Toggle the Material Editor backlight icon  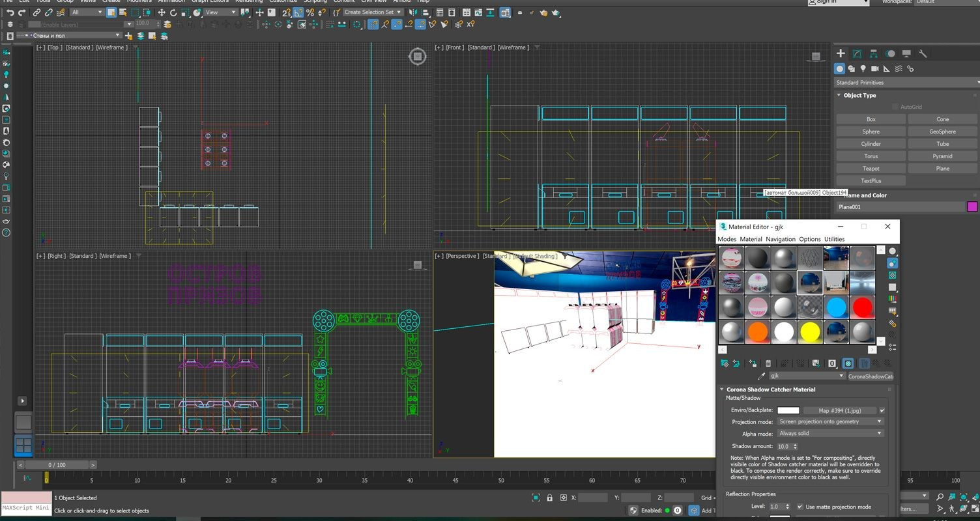[892, 263]
